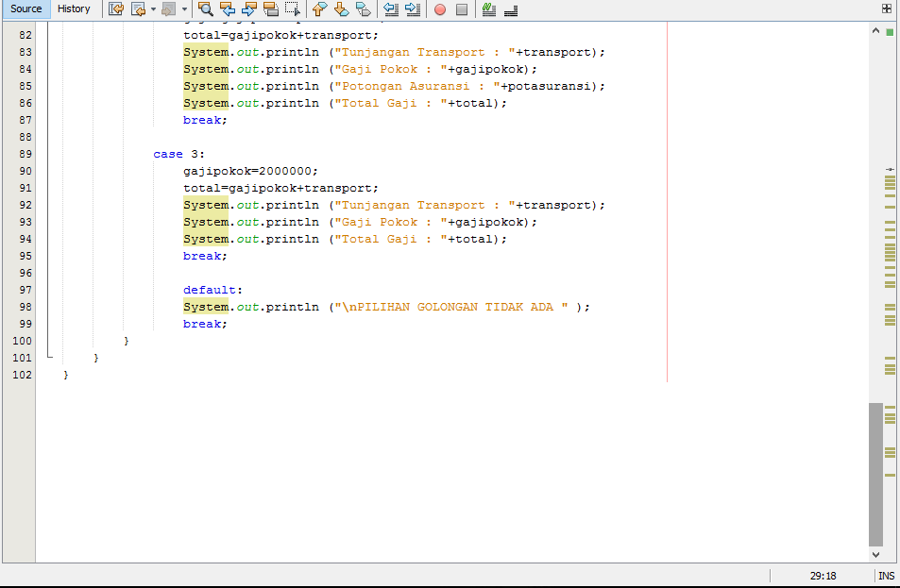Click the vertical scrollbar down arrow
Image resolution: width=900 pixels, height=588 pixels.
click(x=875, y=555)
